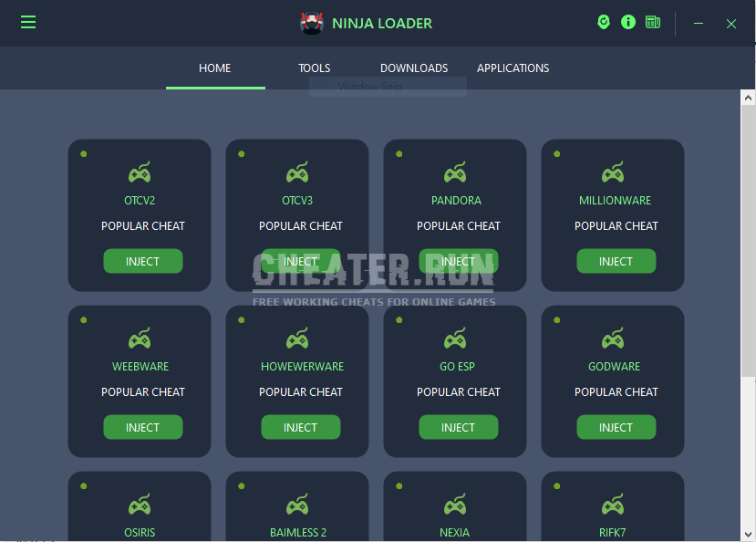Inject the PANDORA cheat

tap(459, 261)
